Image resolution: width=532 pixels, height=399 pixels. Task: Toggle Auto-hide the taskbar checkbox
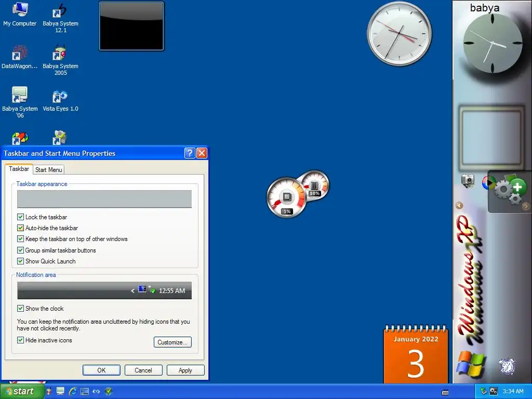[20, 228]
